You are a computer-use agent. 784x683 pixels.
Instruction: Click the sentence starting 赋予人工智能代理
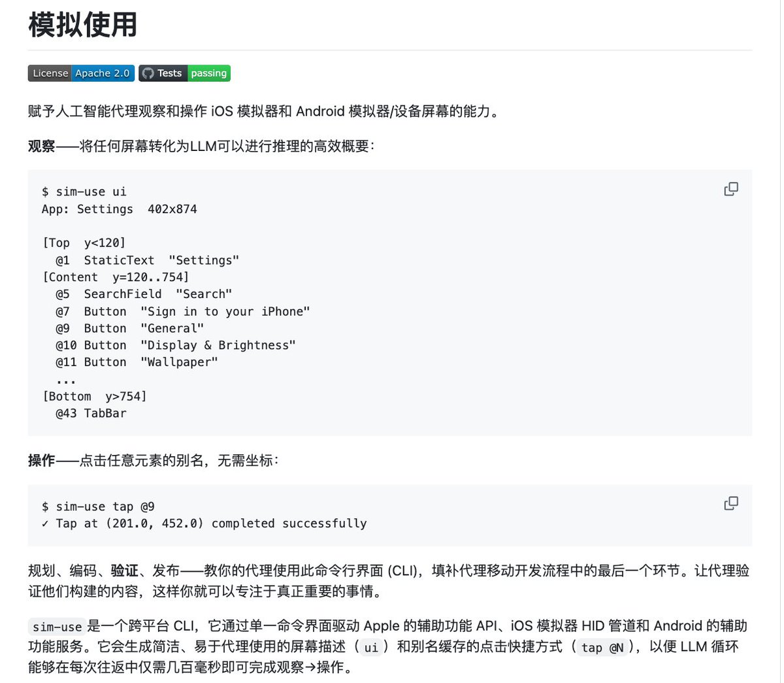[x=265, y=111]
